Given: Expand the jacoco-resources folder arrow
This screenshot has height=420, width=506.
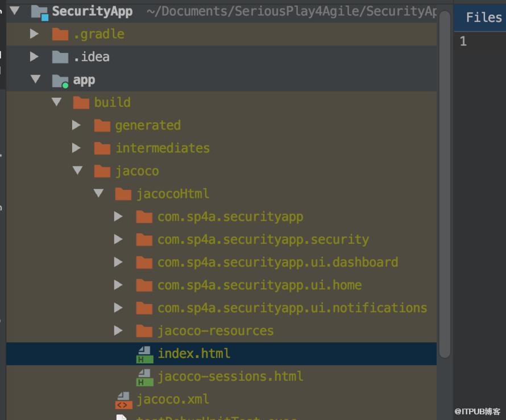Looking at the screenshot, I should [118, 331].
